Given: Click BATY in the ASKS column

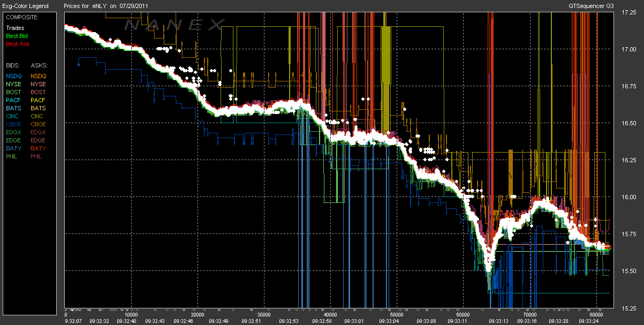Looking at the screenshot, I should pyautogui.click(x=38, y=148).
